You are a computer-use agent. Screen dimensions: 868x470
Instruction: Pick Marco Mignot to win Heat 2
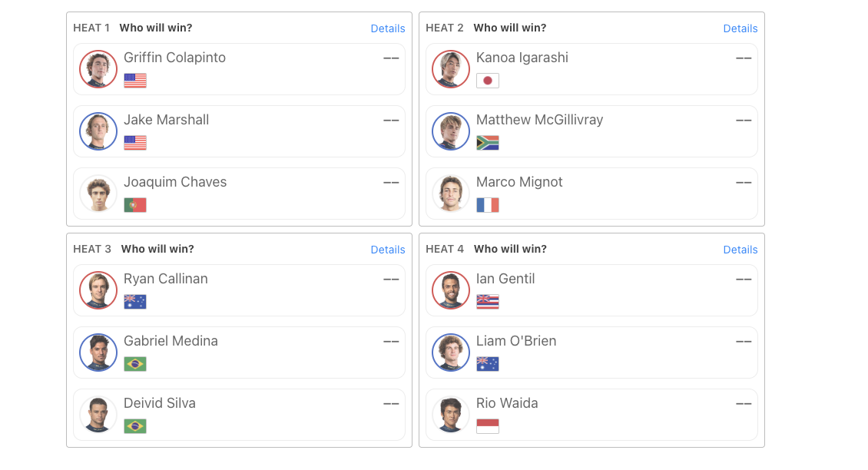tap(591, 194)
